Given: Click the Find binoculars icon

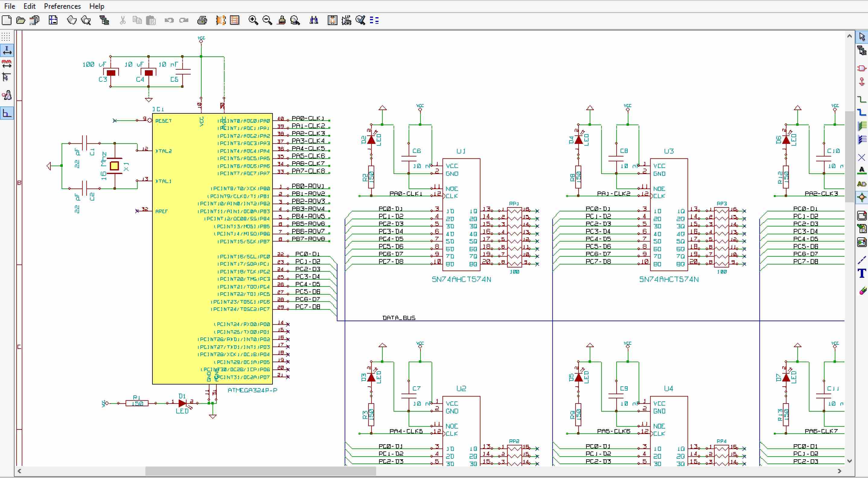Looking at the screenshot, I should coord(314,21).
